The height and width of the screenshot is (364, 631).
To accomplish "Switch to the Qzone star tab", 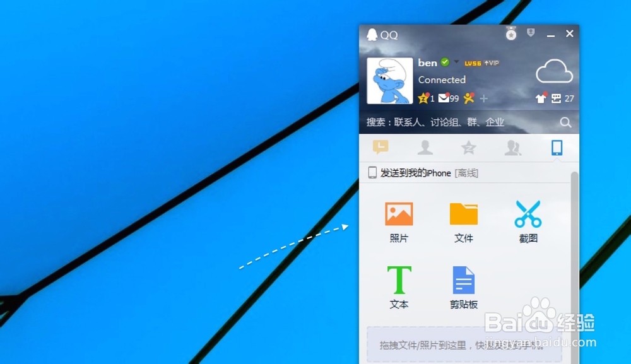I will click(469, 148).
